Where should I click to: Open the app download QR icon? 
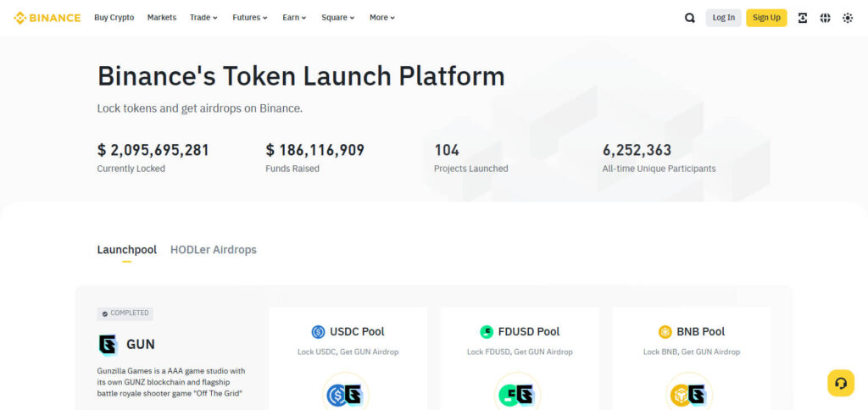pyautogui.click(x=802, y=18)
